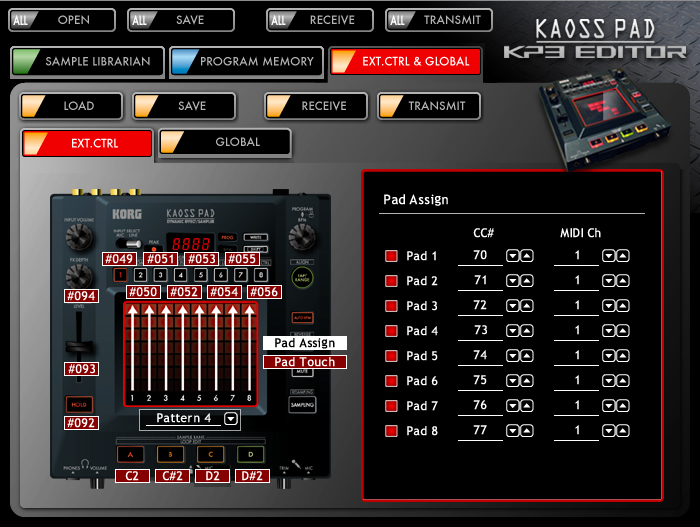Click the #052 control label
700x527 pixels.
184,292
